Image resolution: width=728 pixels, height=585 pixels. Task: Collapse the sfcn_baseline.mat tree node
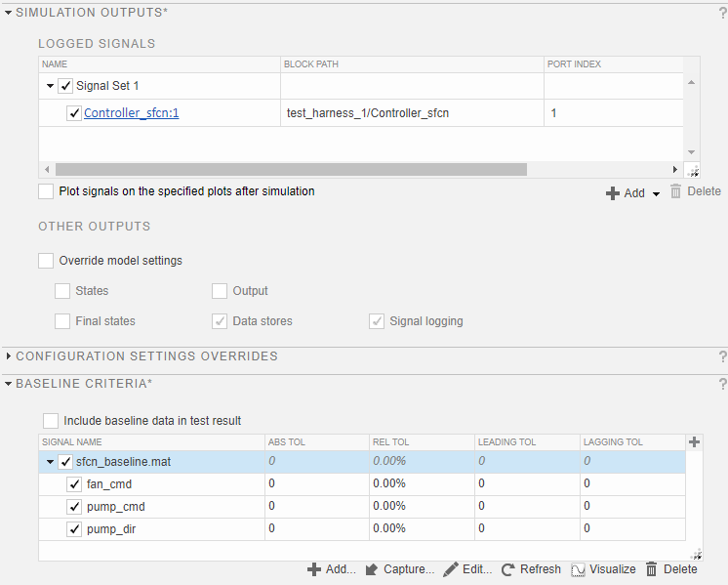coord(49,462)
